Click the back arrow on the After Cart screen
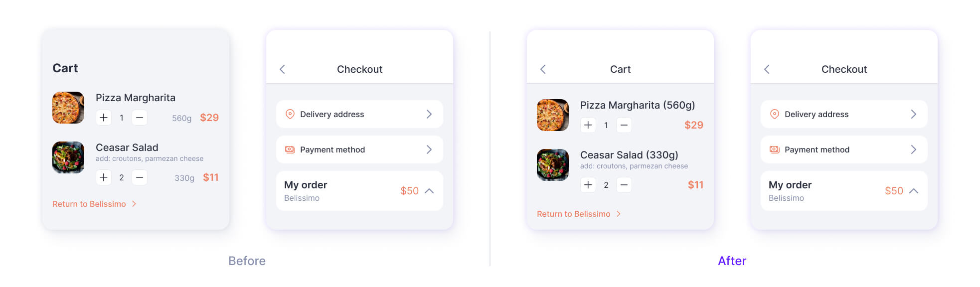This screenshot has width=980, height=287. [543, 69]
